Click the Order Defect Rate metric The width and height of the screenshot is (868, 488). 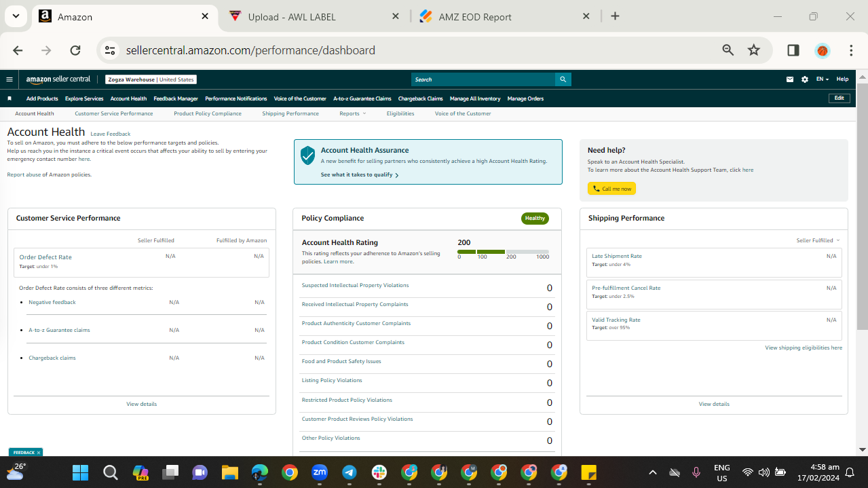(45, 257)
